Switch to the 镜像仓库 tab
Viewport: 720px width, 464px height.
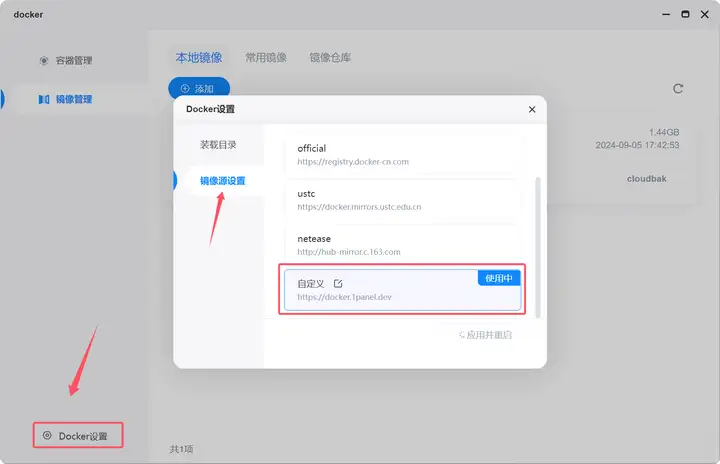pos(330,57)
